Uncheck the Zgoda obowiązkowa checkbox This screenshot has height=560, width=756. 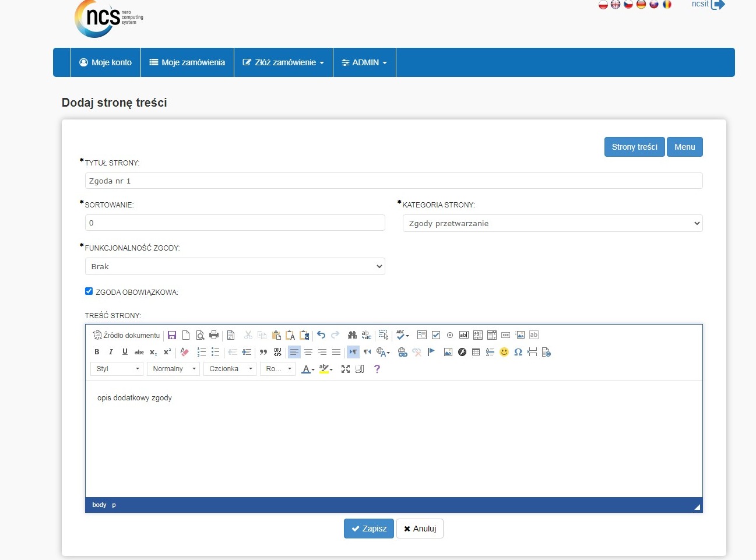(x=89, y=291)
